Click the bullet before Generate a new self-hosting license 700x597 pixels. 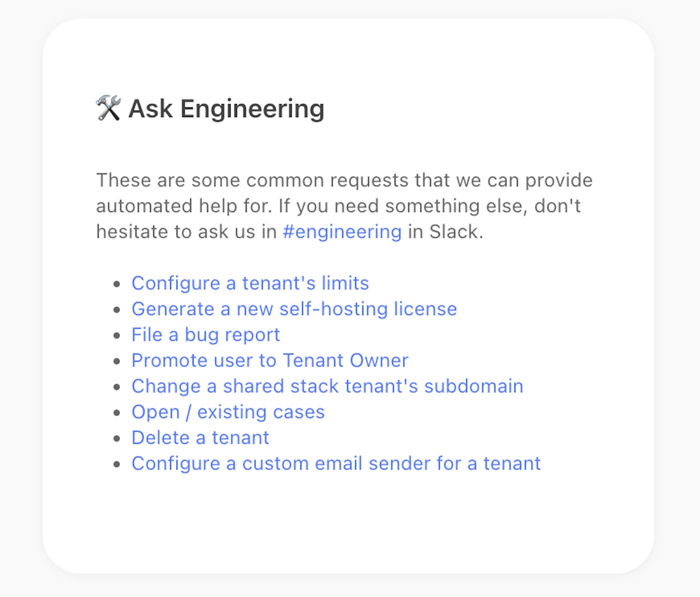(117, 309)
